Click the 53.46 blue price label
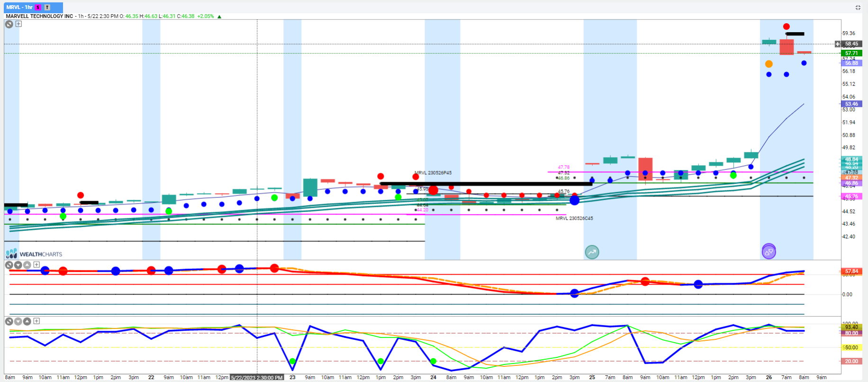The height and width of the screenshot is (382, 868). (x=851, y=104)
